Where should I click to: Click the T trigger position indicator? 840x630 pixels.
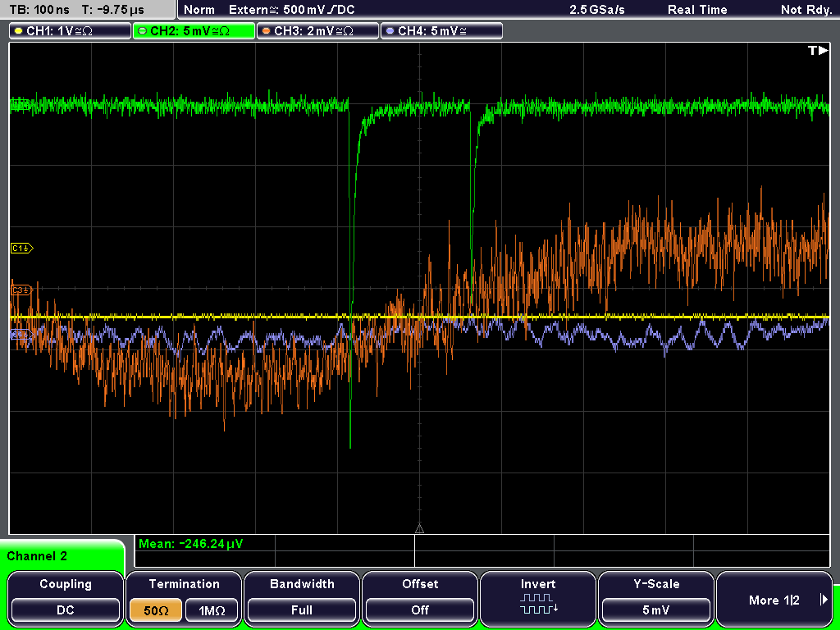point(818,50)
